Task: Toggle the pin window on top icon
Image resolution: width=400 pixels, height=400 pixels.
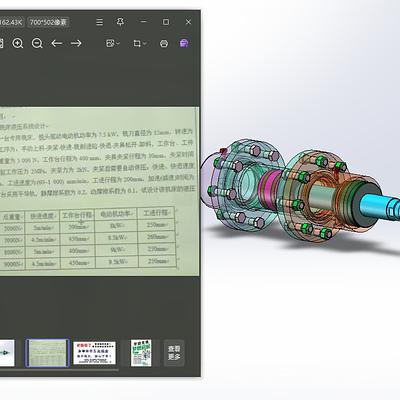Action: tap(120, 22)
